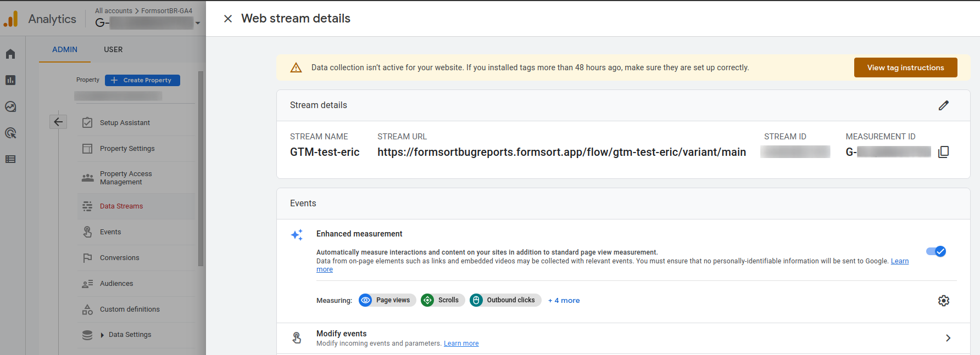Open Explore icon in left rail

(x=10, y=106)
